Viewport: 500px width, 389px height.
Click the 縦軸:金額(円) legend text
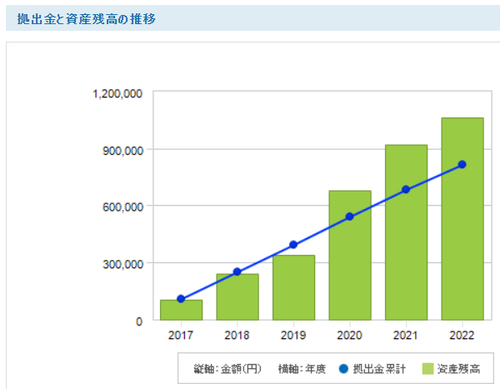click(228, 369)
